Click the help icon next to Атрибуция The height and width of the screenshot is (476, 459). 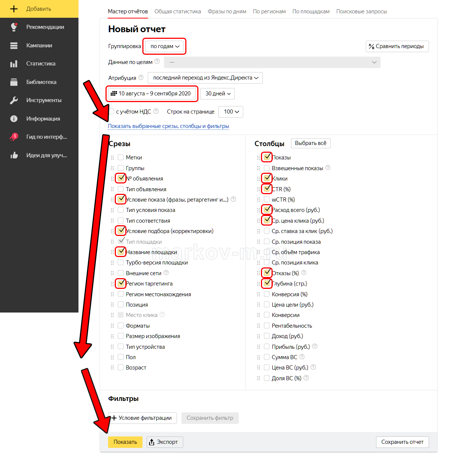[141, 78]
